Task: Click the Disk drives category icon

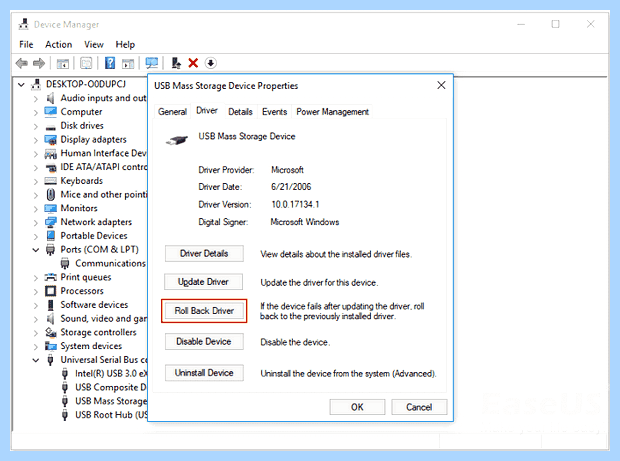Action: pyautogui.click(x=50, y=127)
